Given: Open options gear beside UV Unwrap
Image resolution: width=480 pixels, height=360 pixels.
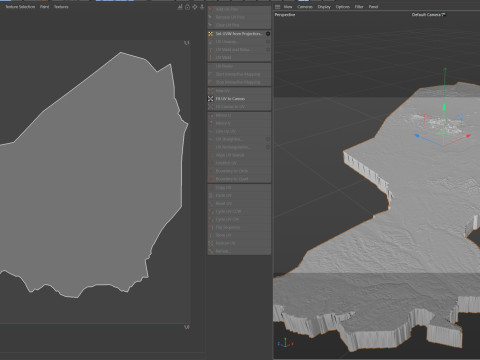Looking at the screenshot, I should [x=268, y=42].
